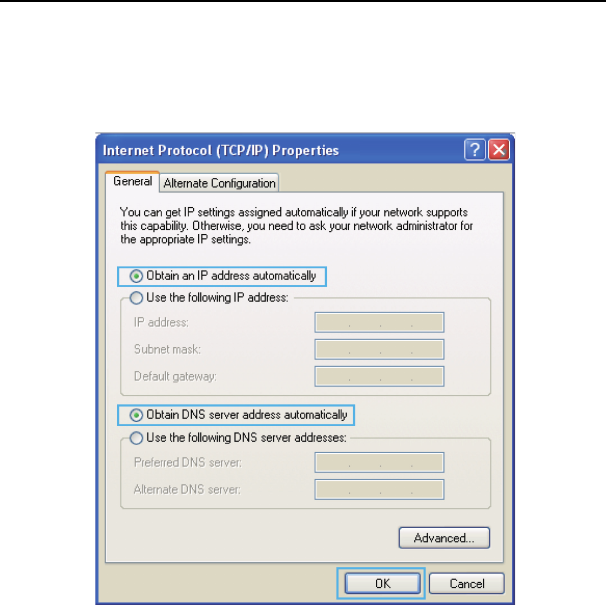Image resolution: width=606 pixels, height=605 pixels.
Task: Click the Subnet mask input box
Action: pos(379,349)
